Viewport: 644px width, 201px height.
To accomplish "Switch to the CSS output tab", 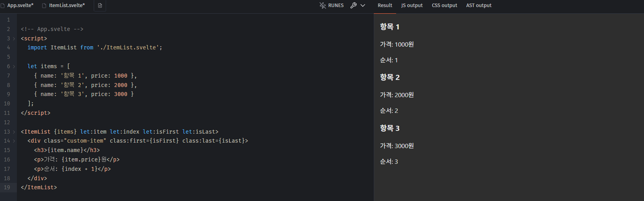I will [444, 5].
